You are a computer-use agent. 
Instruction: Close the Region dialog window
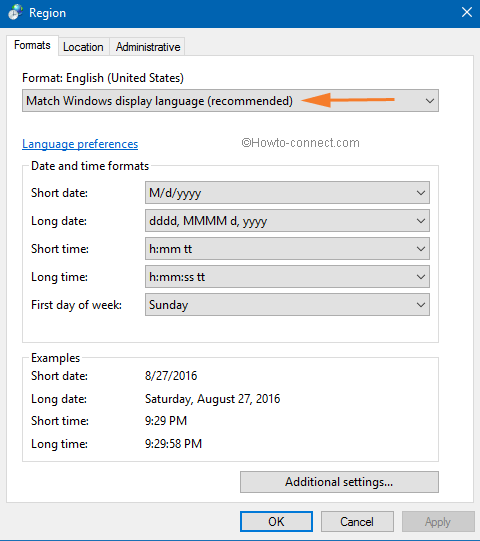(x=467, y=12)
